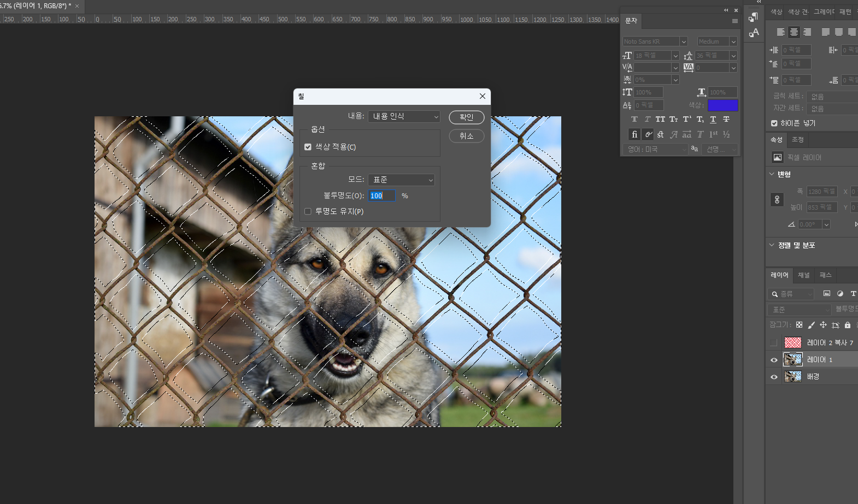Screen dimensions: 858x504
Task: Apply faux bold in the Character panel
Action: click(634, 119)
